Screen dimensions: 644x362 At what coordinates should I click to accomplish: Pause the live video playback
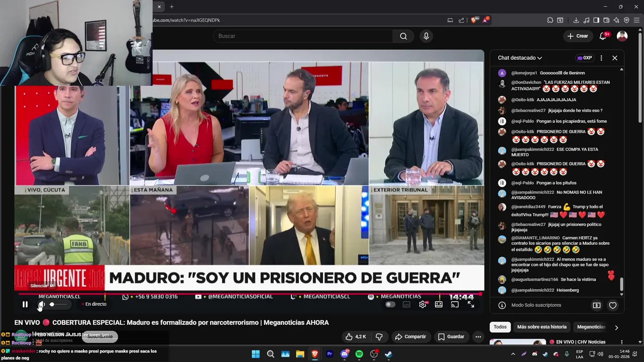click(x=25, y=304)
